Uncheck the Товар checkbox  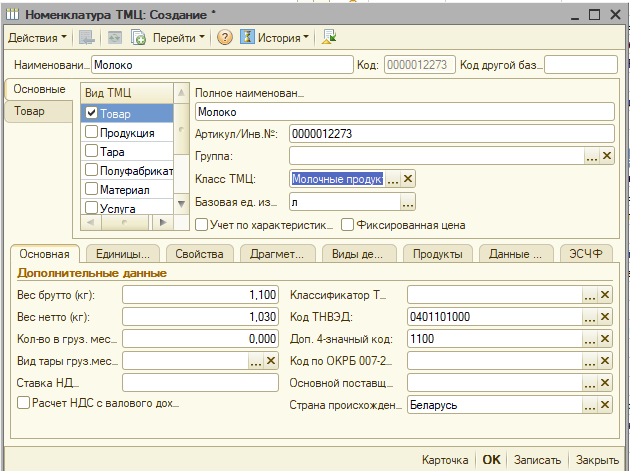point(92,114)
